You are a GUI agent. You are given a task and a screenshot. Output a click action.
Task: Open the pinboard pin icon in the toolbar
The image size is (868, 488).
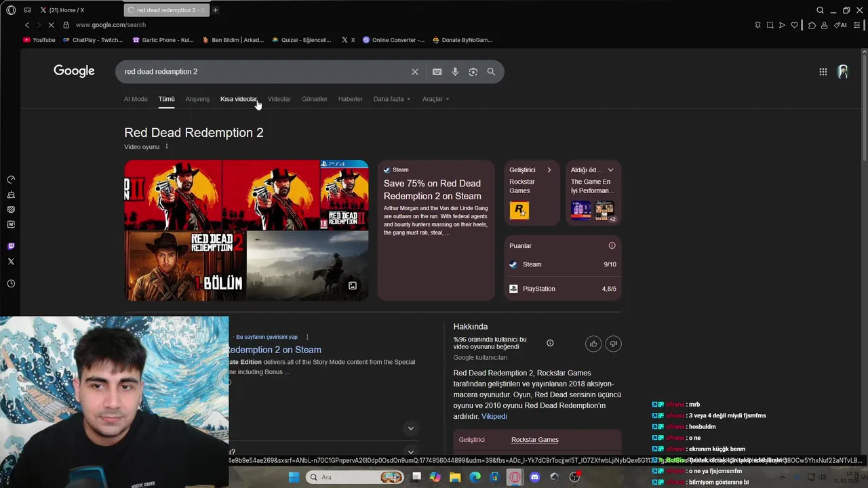pos(757,25)
